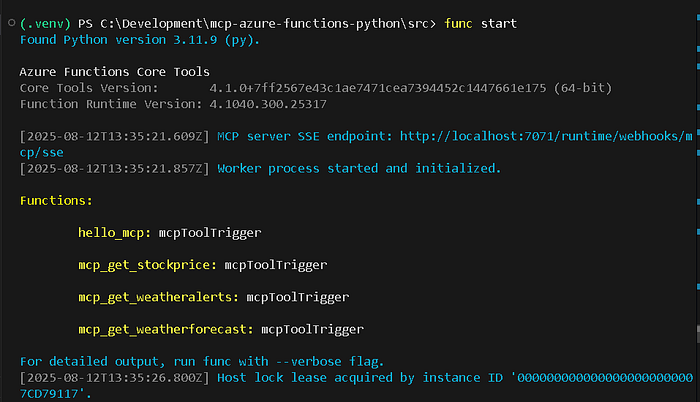Click Function Runtime Version 4.1040.300.25317

(268, 104)
